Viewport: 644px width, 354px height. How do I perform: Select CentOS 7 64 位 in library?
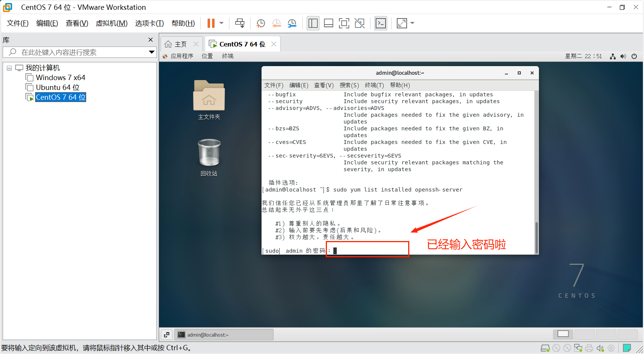coord(60,97)
